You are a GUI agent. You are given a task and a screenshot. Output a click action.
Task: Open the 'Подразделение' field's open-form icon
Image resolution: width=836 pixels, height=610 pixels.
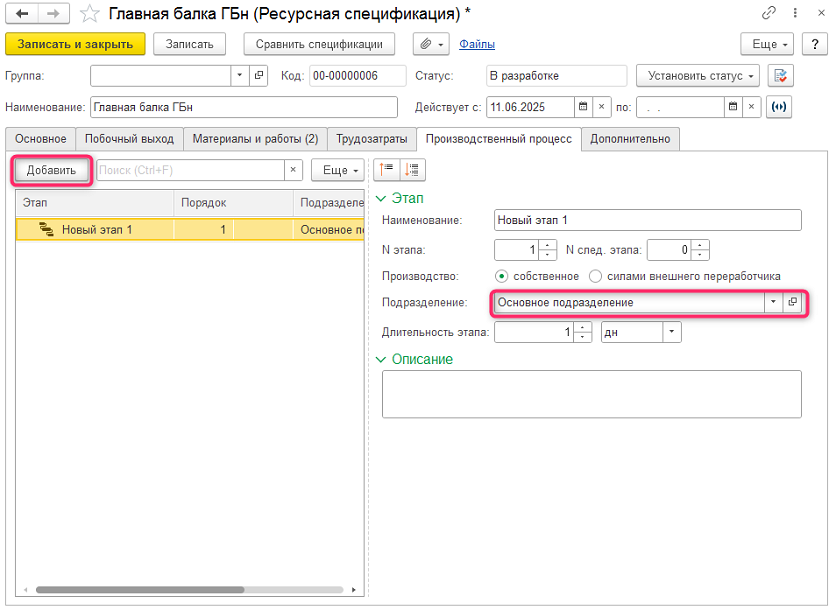pos(793,303)
